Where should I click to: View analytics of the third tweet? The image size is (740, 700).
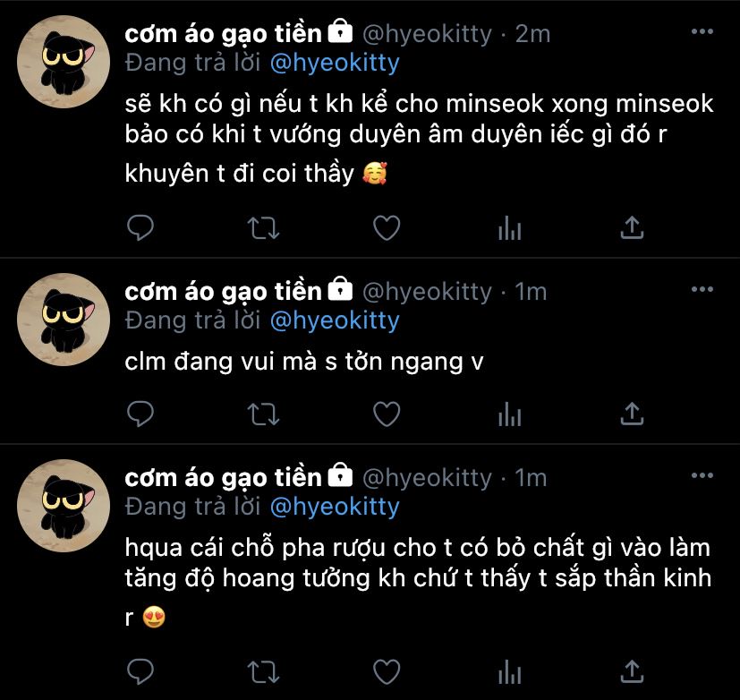click(509, 670)
